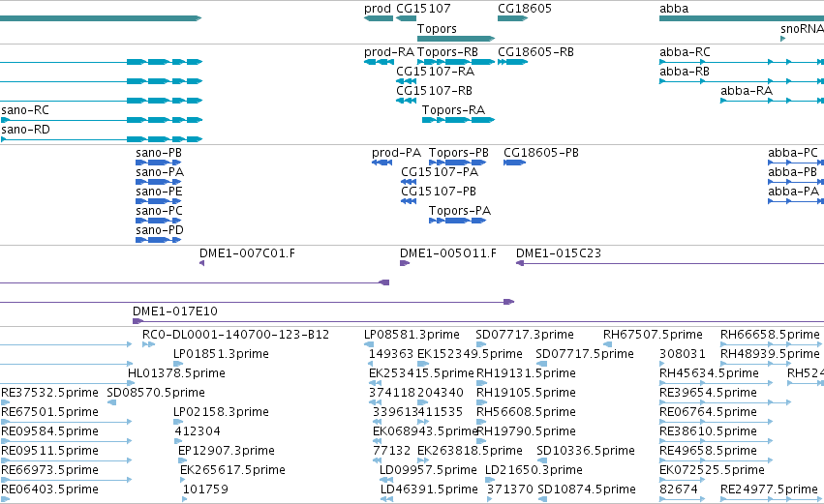
Task: Select the SD07717.3prime EST label
Action: coord(525,335)
